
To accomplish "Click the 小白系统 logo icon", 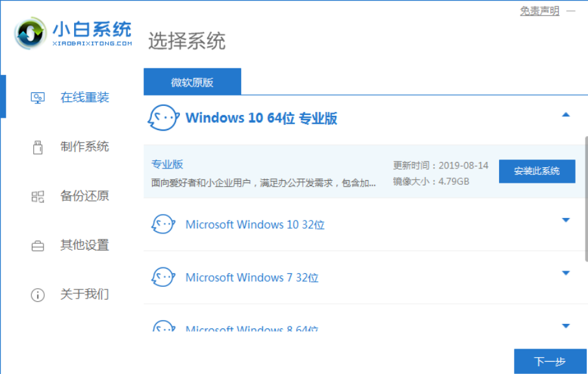I will [x=31, y=33].
